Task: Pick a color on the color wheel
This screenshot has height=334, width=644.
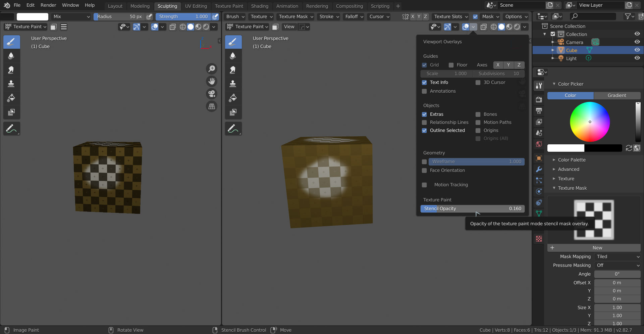Action: (x=590, y=122)
